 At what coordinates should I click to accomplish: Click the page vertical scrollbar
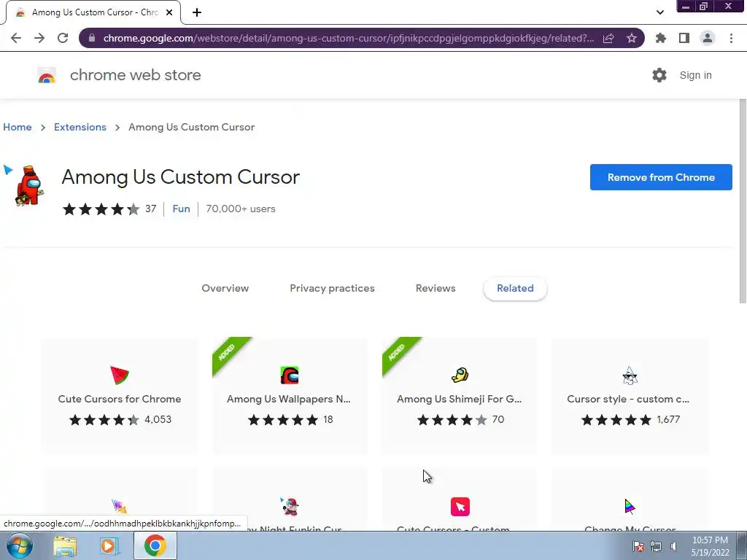[742, 201]
